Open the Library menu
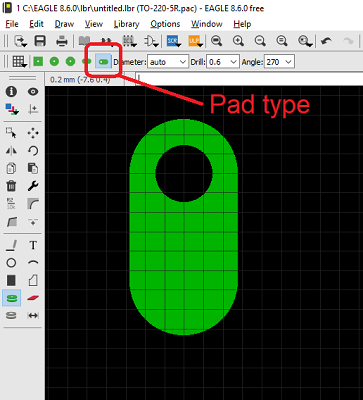This screenshot has height=400, width=363. (x=126, y=24)
